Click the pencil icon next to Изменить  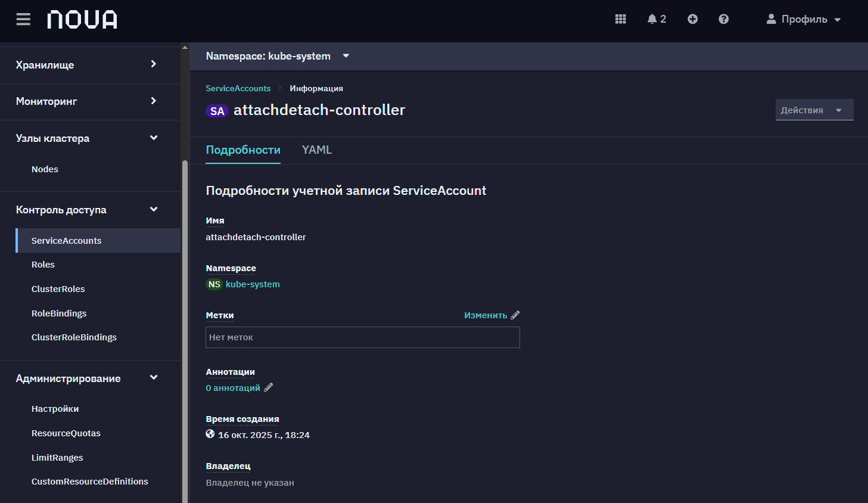(x=515, y=315)
